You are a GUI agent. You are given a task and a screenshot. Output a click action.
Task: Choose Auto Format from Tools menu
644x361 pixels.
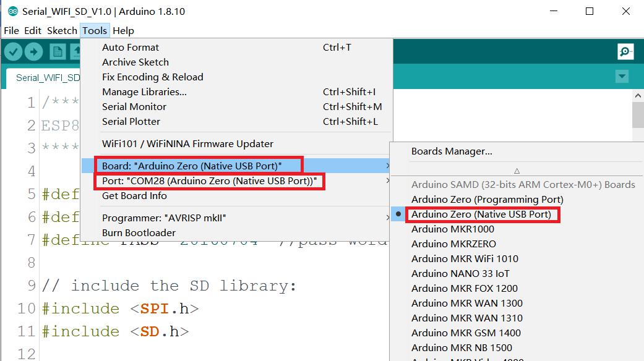pyautogui.click(x=236, y=48)
